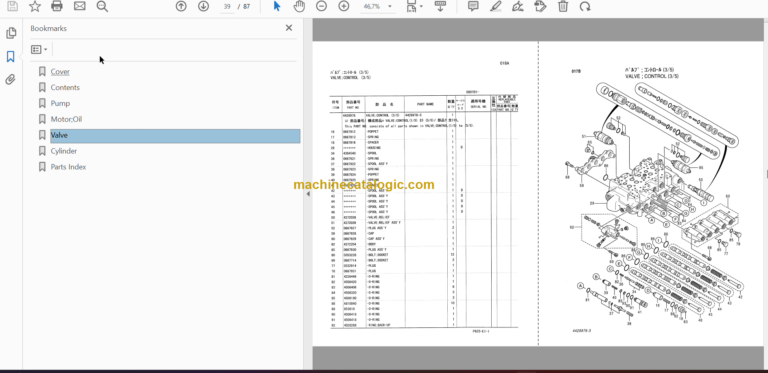Image resolution: width=768 pixels, height=373 pixels.
Task: Click the Bookmarks panel heading
Action: pos(48,28)
